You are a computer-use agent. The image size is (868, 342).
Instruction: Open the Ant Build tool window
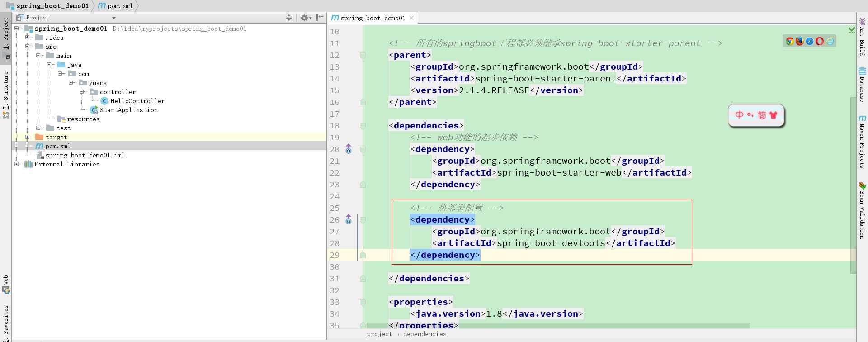pos(862,37)
